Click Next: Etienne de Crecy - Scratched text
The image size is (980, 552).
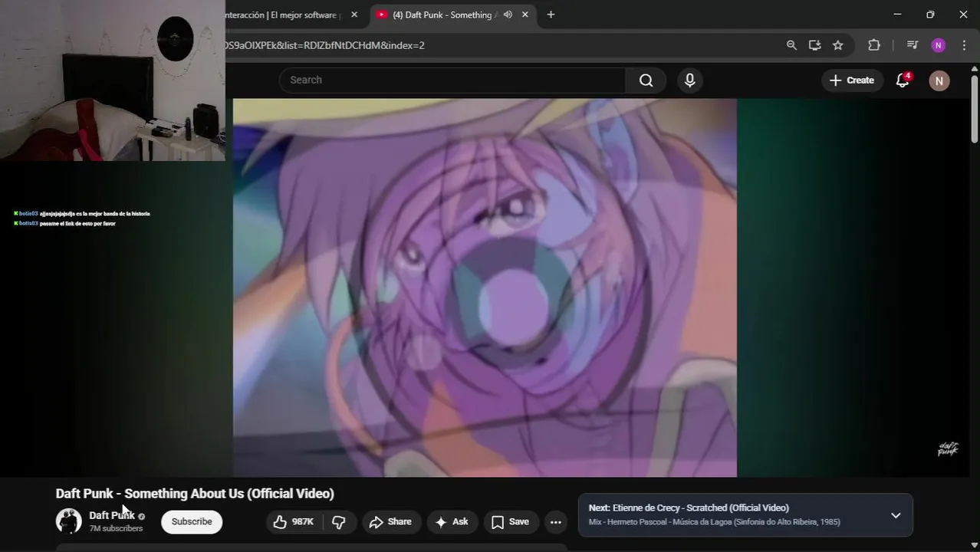click(x=689, y=508)
